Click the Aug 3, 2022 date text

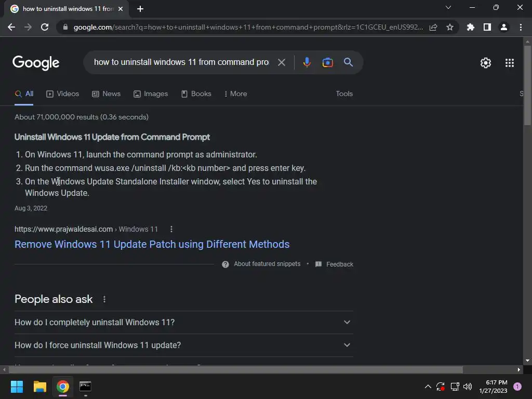(x=31, y=208)
